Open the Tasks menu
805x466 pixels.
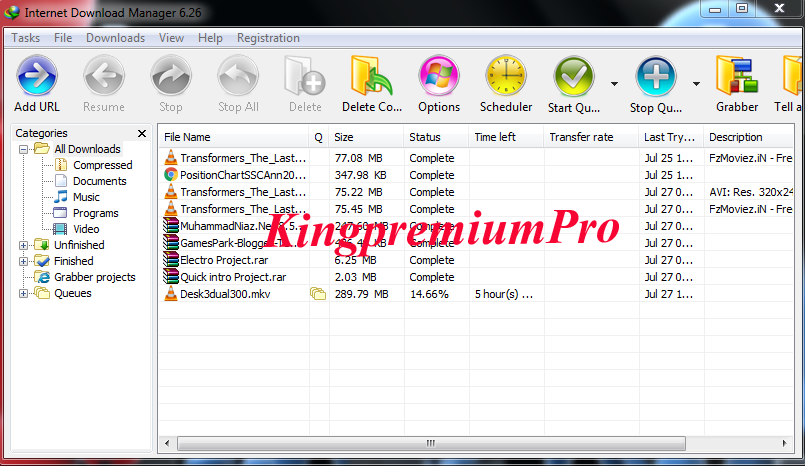[26, 38]
